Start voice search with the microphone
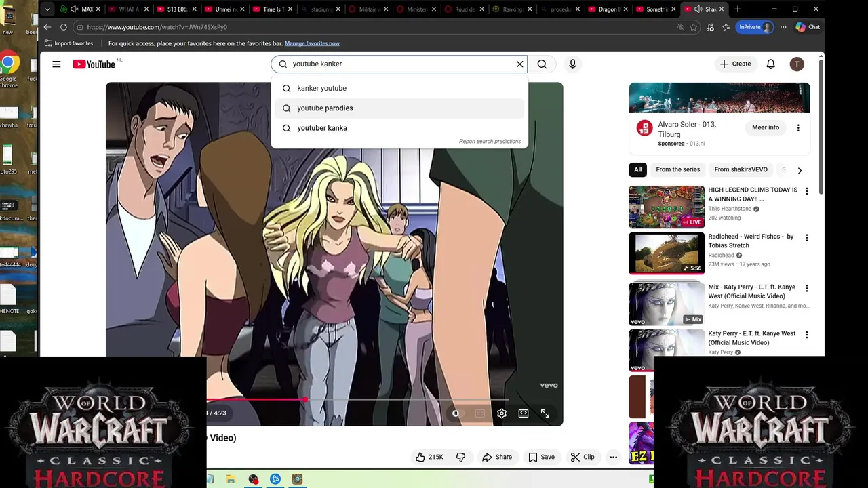Screen dimensions: 868x488 [x=572, y=64]
